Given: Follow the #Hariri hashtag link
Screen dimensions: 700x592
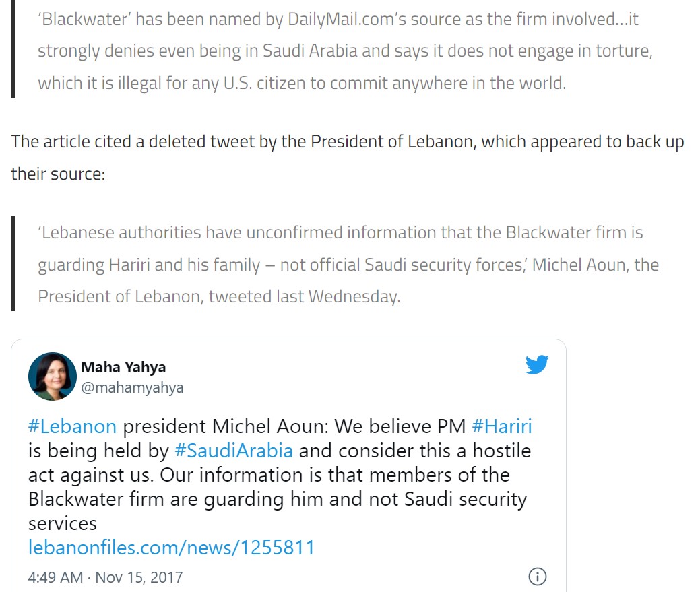Looking at the screenshot, I should click(502, 426).
